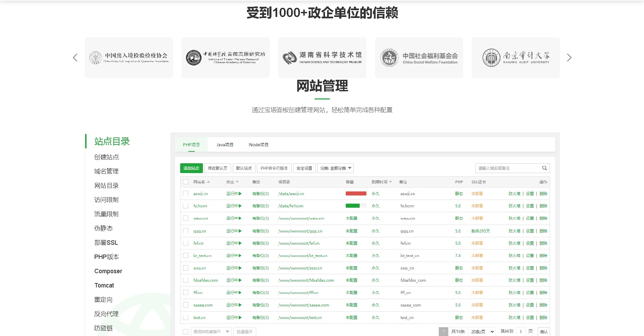The height and width of the screenshot is (336, 644).
Task: Check the checkbox for fef.cn row
Action: point(186,243)
